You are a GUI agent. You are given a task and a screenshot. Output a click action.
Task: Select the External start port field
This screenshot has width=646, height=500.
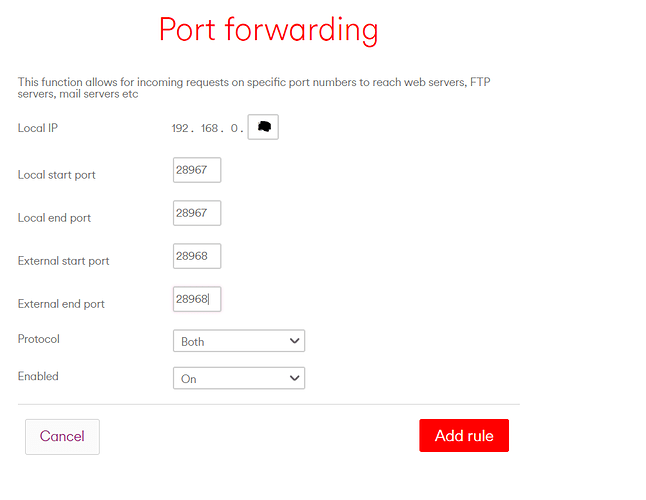tap(197, 256)
